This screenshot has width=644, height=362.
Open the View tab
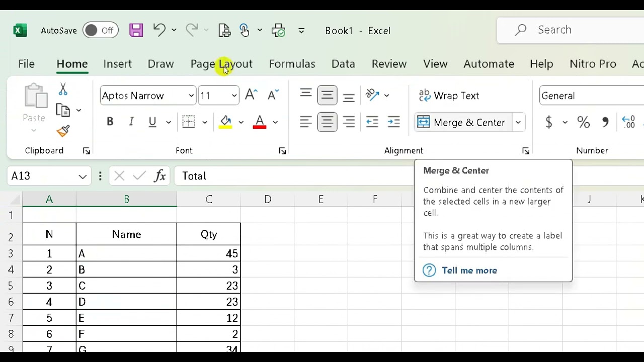coord(435,64)
